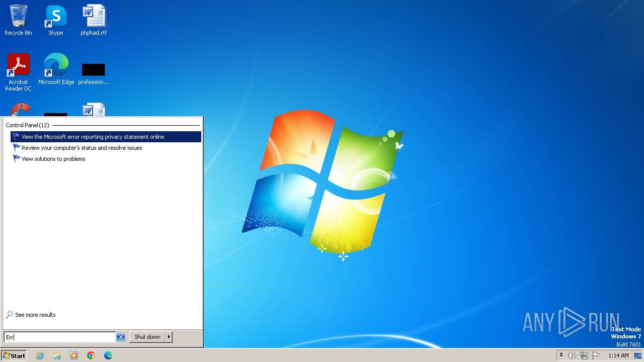Screen dimensions: 644x362
Task: Open Microsoft Edge from the taskbar
Action: click(108, 355)
